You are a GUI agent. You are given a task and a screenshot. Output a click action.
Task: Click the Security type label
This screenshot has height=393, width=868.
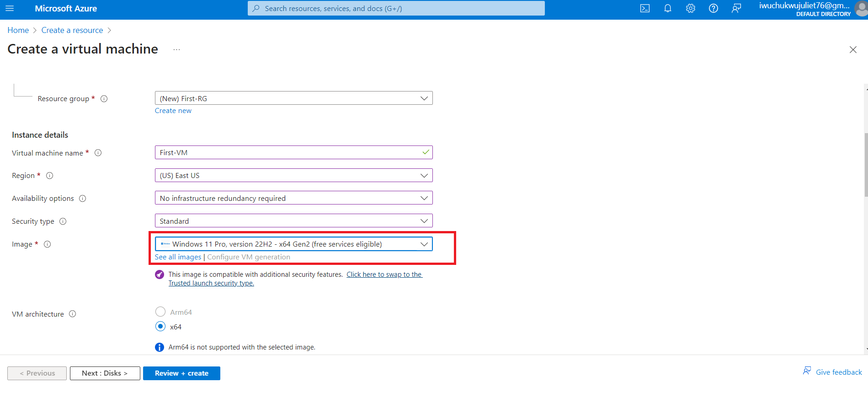tap(33, 221)
